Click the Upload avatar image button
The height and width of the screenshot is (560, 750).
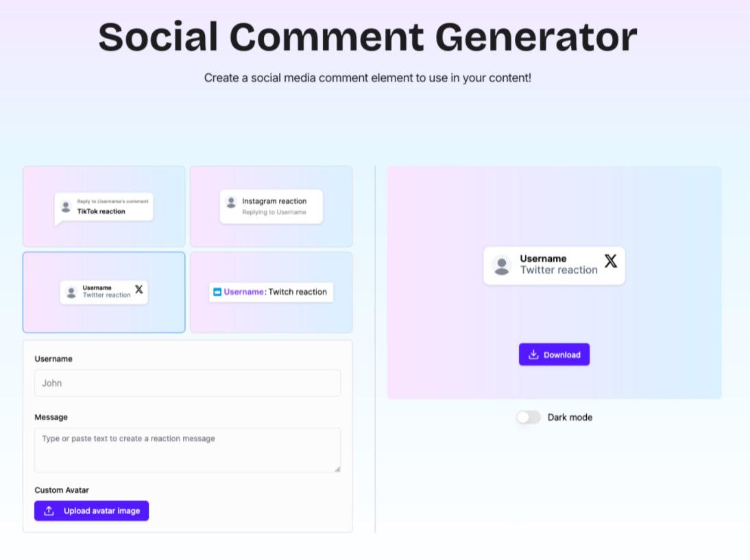pos(91,511)
